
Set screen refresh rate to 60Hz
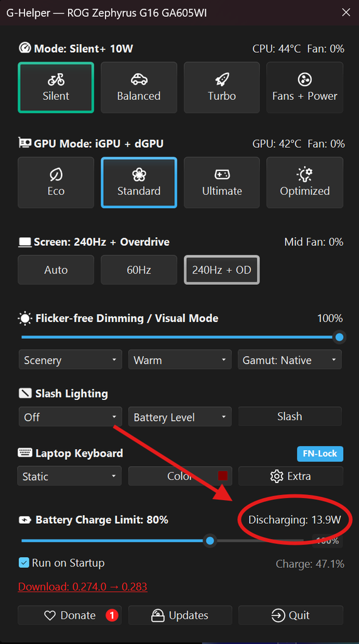pos(139,270)
